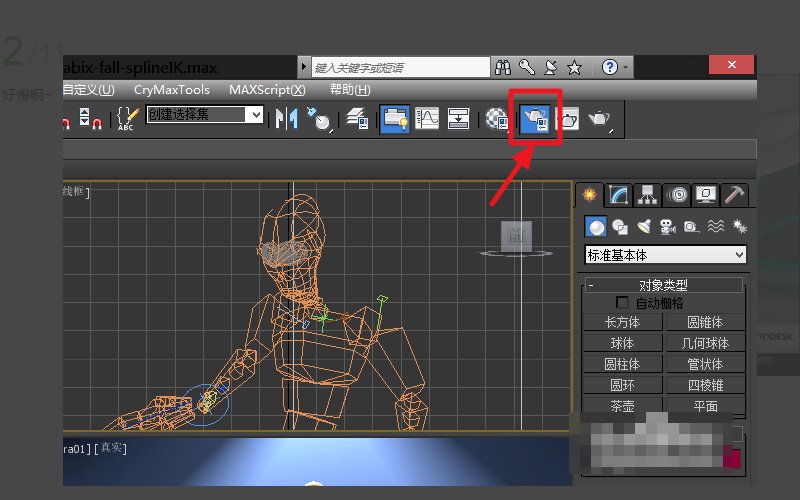This screenshot has width=800, height=500.
Task: Open the 标准基本体 category dropdown
Action: point(665,255)
